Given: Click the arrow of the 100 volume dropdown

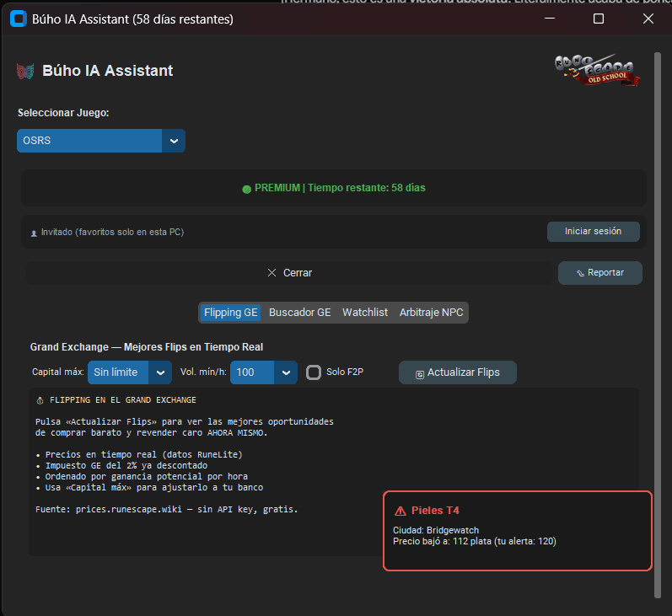Looking at the screenshot, I should pyautogui.click(x=286, y=372).
